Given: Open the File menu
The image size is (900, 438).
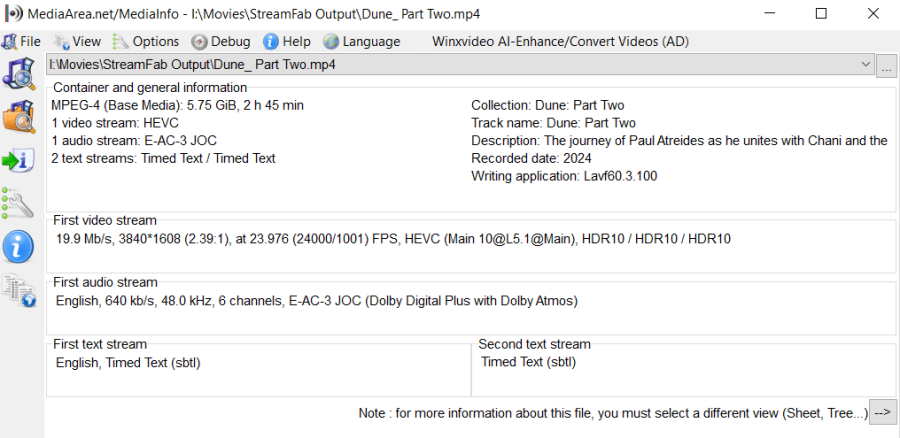Looking at the screenshot, I should click(21, 41).
